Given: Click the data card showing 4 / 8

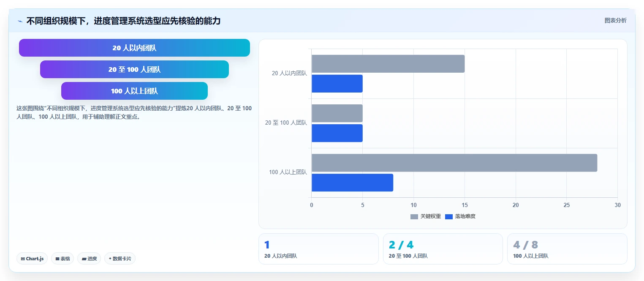Looking at the screenshot, I should pos(567,249).
